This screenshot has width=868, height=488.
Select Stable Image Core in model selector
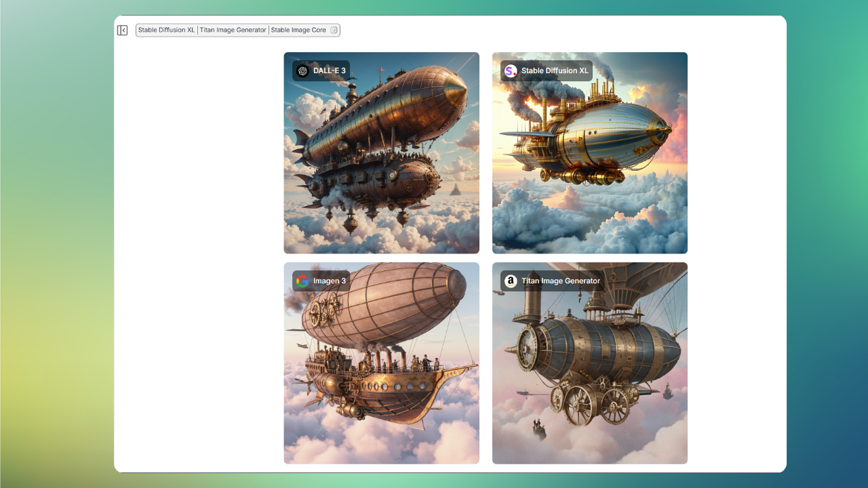tap(298, 30)
